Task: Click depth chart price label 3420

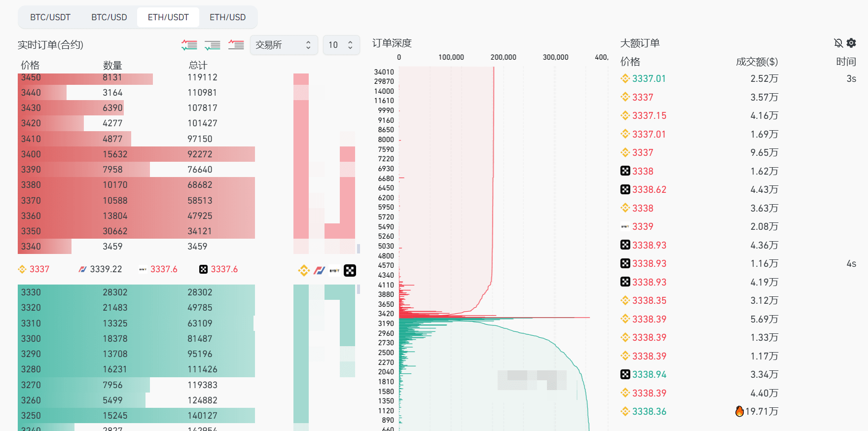Action: pos(386,314)
